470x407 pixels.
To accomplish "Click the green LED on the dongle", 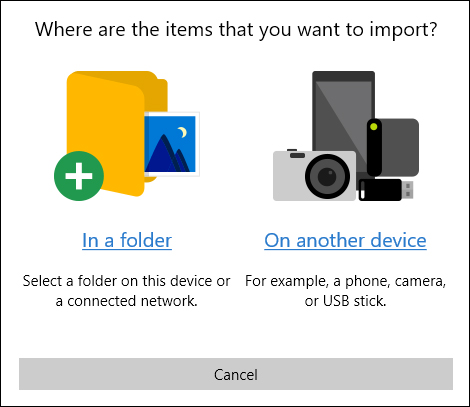I will (374, 127).
